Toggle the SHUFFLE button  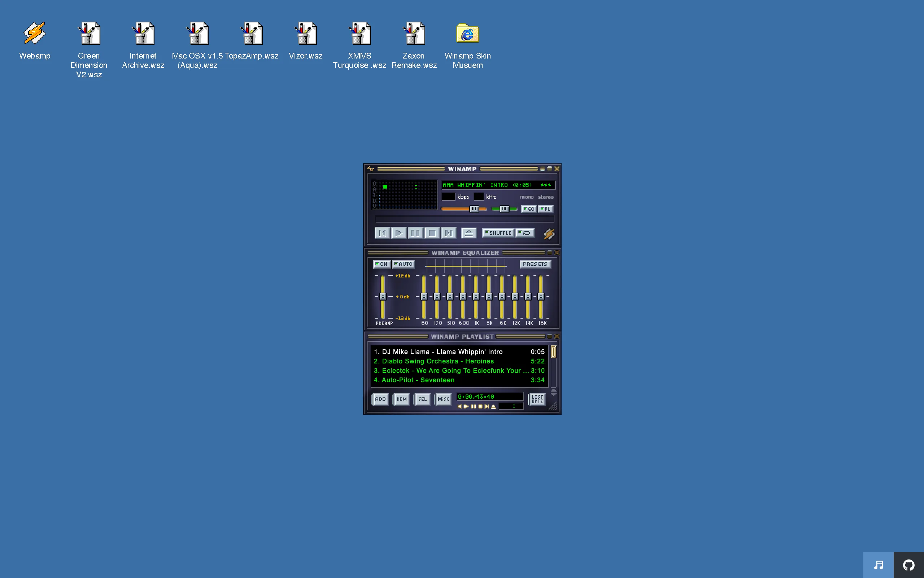[x=498, y=233]
